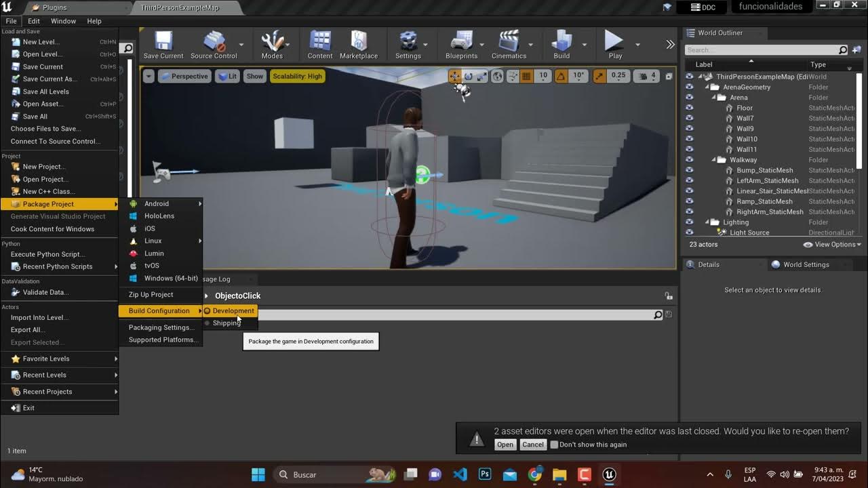Image resolution: width=868 pixels, height=488 pixels.
Task: Open Visual Studio Code from the taskbar
Action: [x=460, y=474]
